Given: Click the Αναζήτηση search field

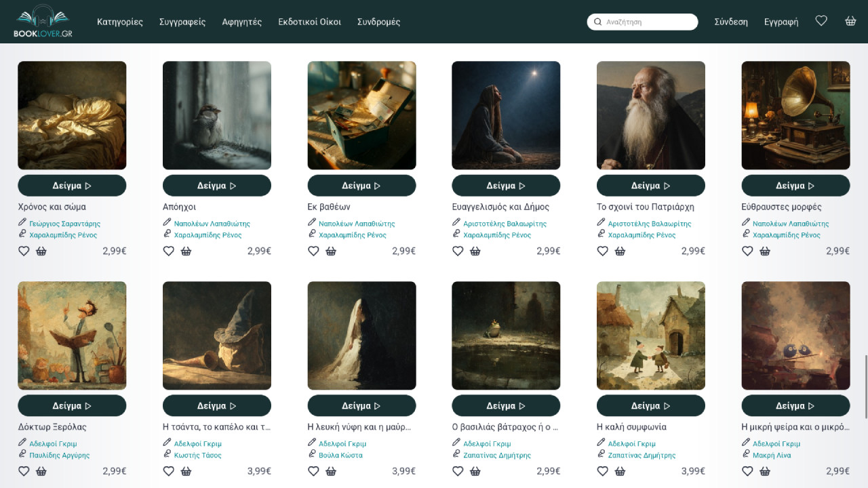Looking at the screenshot, I should pos(648,22).
